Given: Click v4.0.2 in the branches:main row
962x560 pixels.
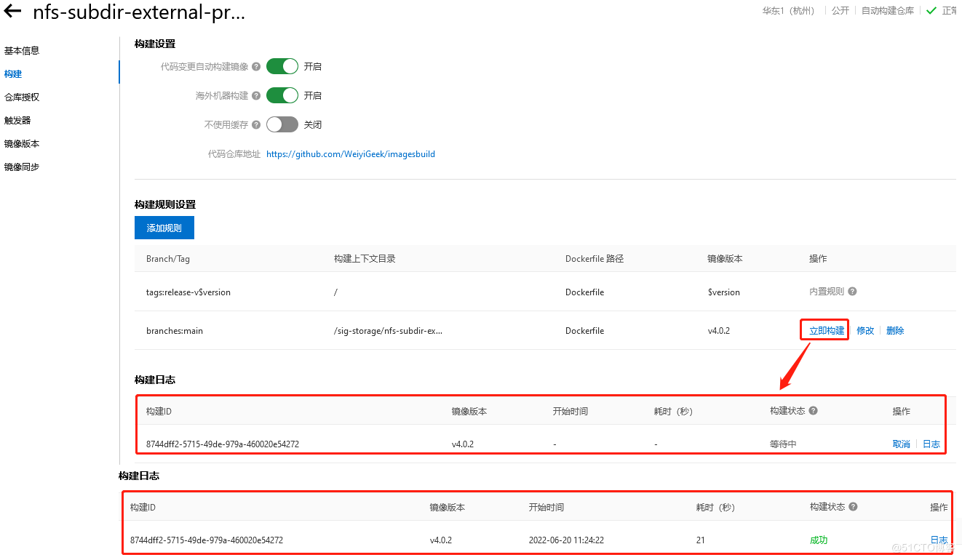Looking at the screenshot, I should (719, 331).
